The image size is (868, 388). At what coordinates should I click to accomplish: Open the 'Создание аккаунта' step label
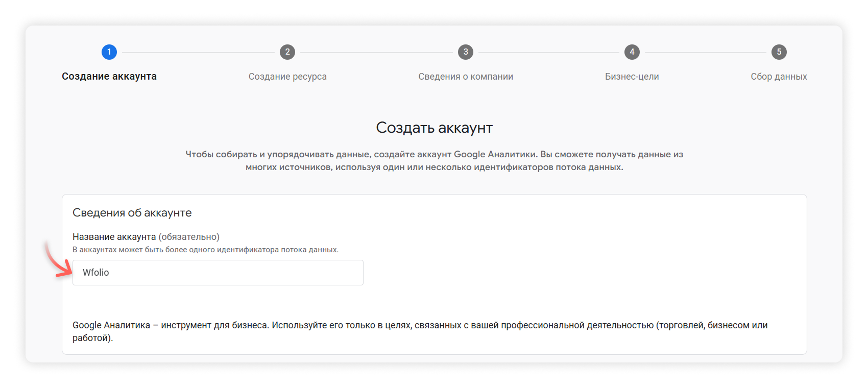click(109, 77)
